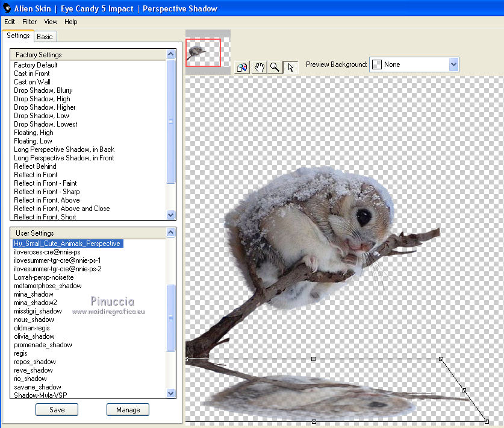504x428 pixels.
Task: Select the Cast in Front preset
Action: (32, 74)
